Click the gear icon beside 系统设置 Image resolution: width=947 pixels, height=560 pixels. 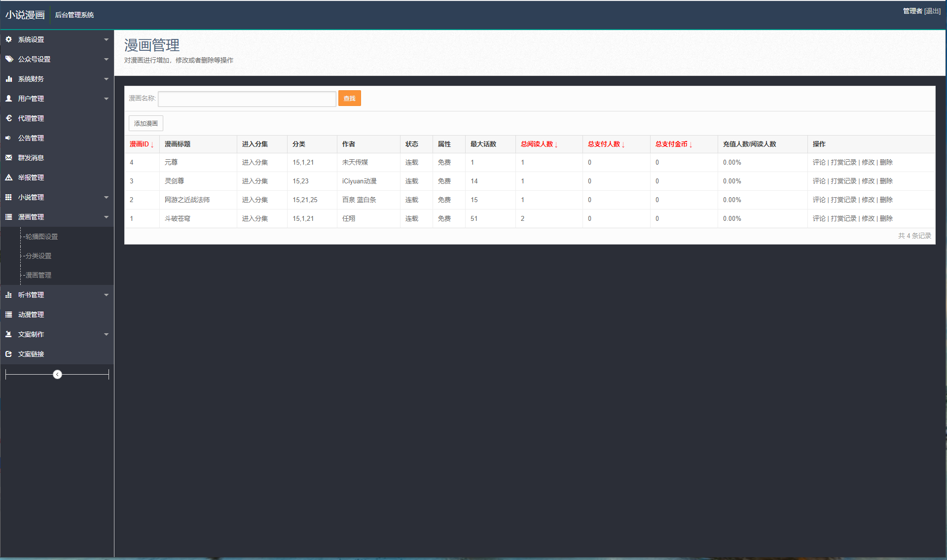click(9, 39)
